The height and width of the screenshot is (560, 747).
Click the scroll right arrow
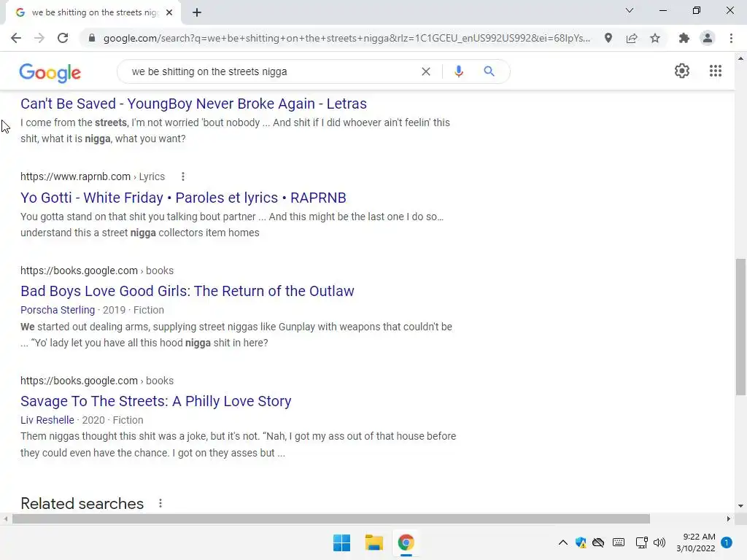[729, 518]
